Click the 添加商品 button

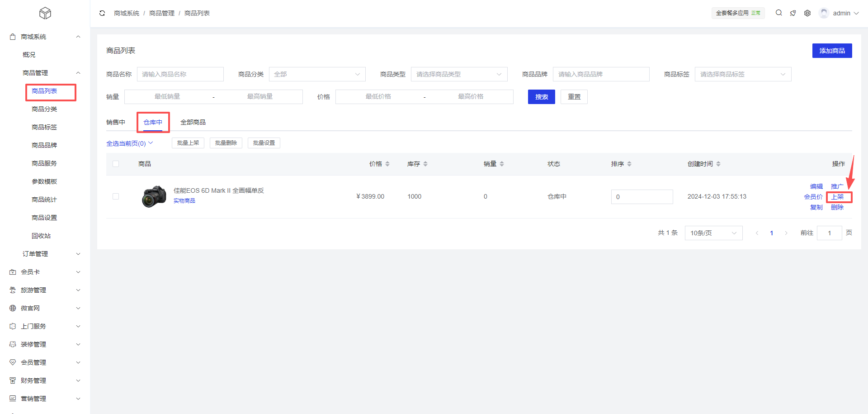click(x=832, y=51)
